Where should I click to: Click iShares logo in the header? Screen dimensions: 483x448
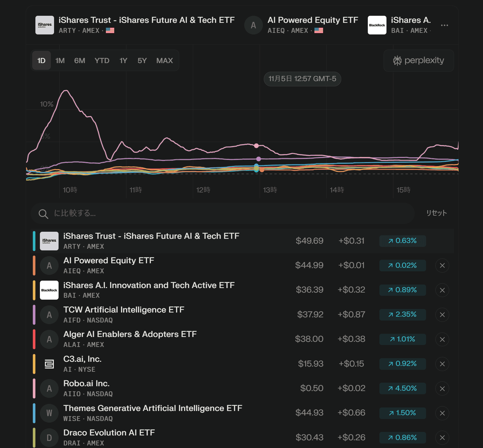click(x=45, y=25)
